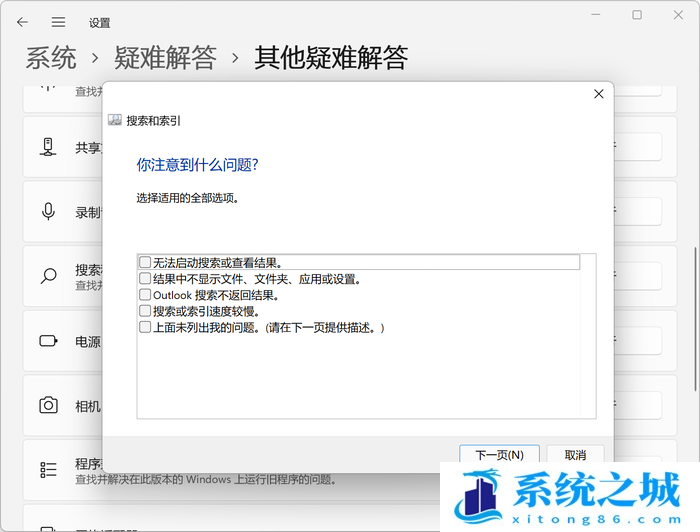Click the magnifier icon beside 搜索

48,276
